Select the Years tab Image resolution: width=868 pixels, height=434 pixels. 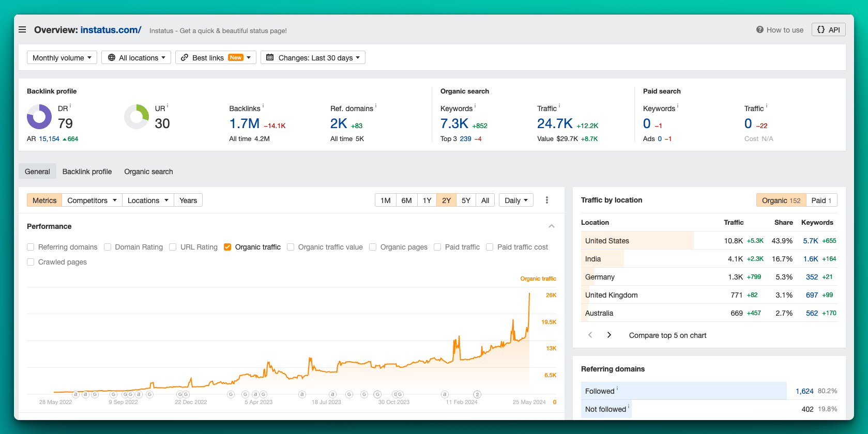pos(188,200)
